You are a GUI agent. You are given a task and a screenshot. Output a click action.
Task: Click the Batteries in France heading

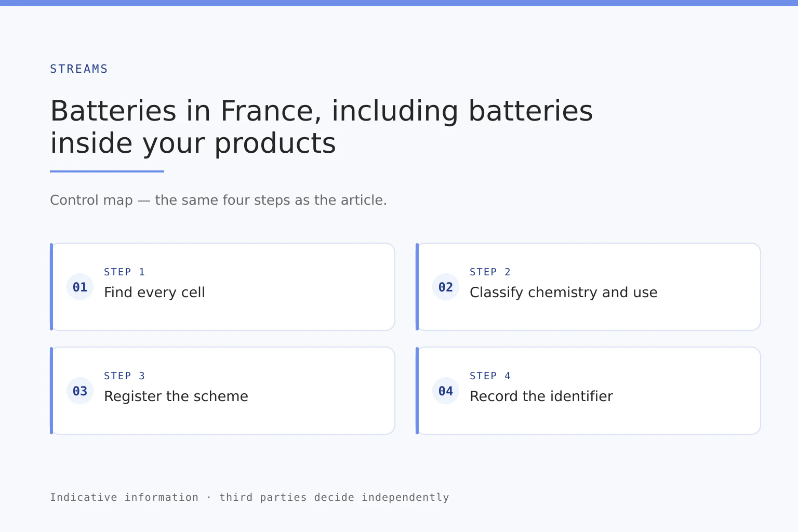pyautogui.click(x=322, y=127)
